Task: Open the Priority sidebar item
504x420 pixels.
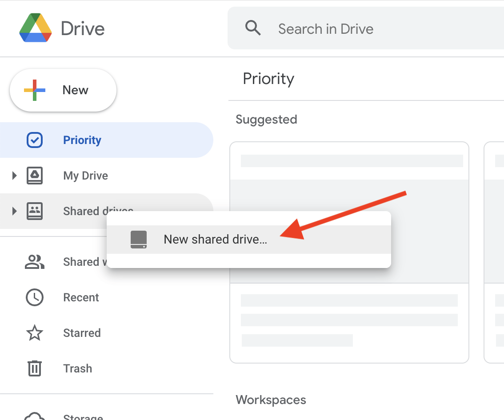Action: 82,140
